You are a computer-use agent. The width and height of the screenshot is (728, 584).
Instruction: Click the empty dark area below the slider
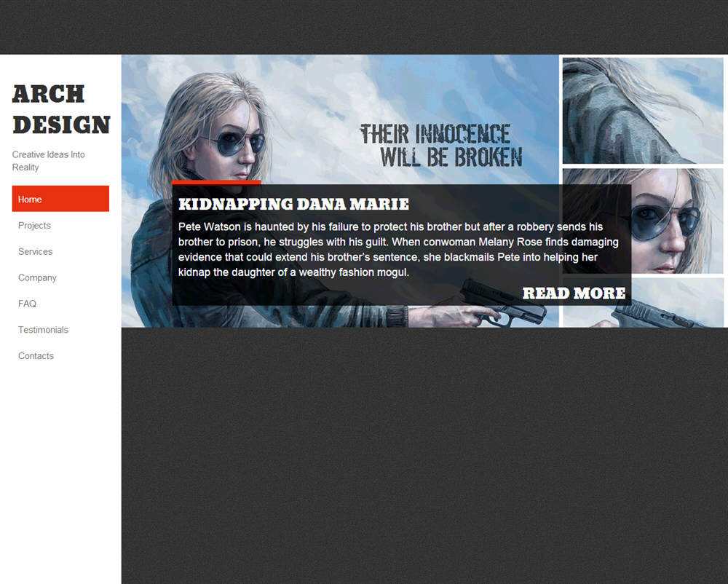(422, 451)
